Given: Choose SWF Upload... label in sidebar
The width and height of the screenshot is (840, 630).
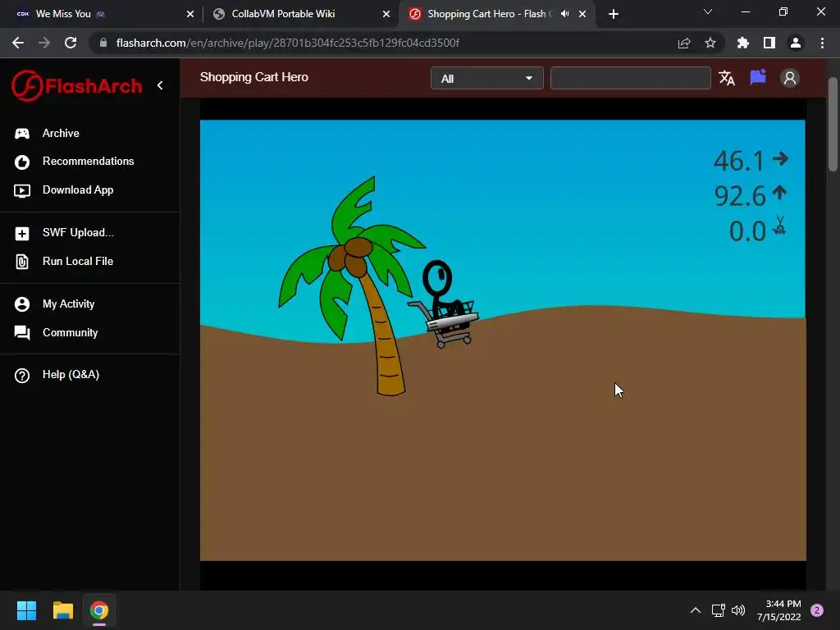Looking at the screenshot, I should 78,232.
